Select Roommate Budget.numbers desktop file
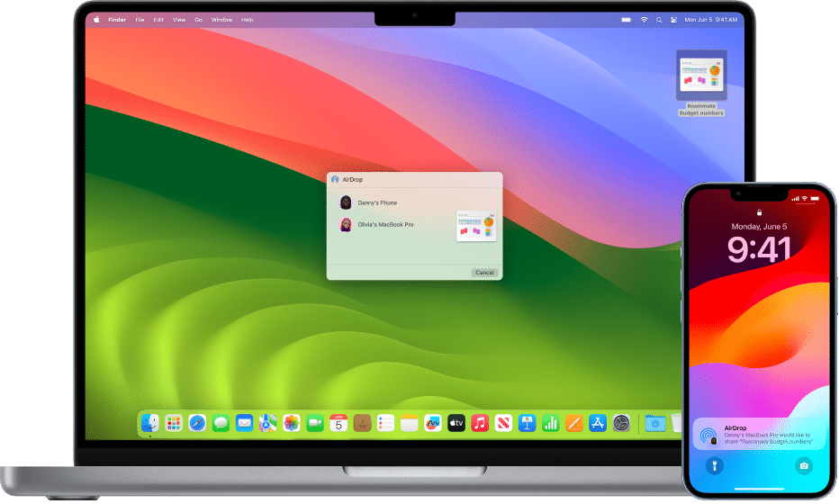 click(x=701, y=84)
